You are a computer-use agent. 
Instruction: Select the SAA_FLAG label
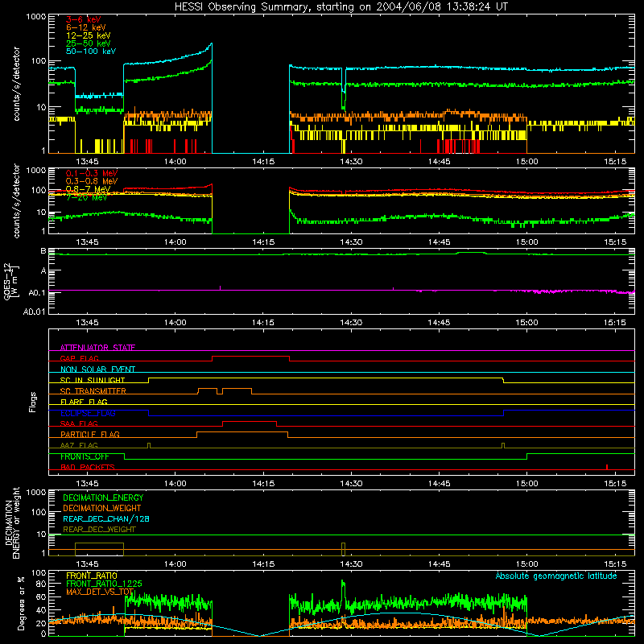pyautogui.click(x=79, y=423)
